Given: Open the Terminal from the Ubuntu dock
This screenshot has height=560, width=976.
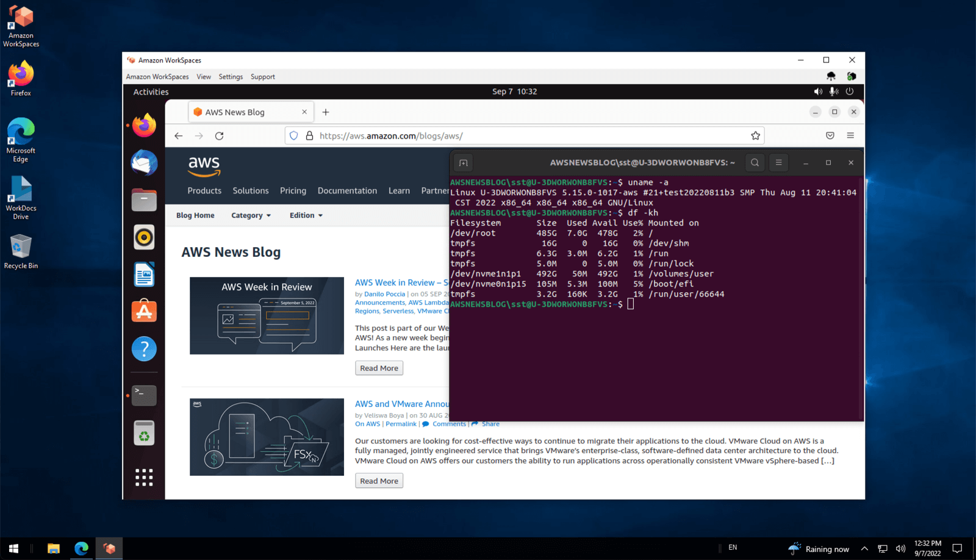Looking at the screenshot, I should click(x=144, y=395).
